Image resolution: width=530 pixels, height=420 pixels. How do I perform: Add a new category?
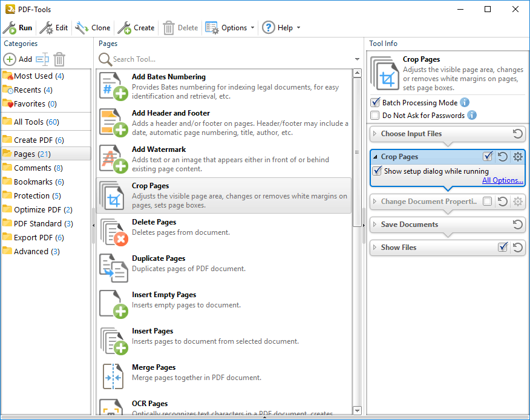[x=18, y=59]
